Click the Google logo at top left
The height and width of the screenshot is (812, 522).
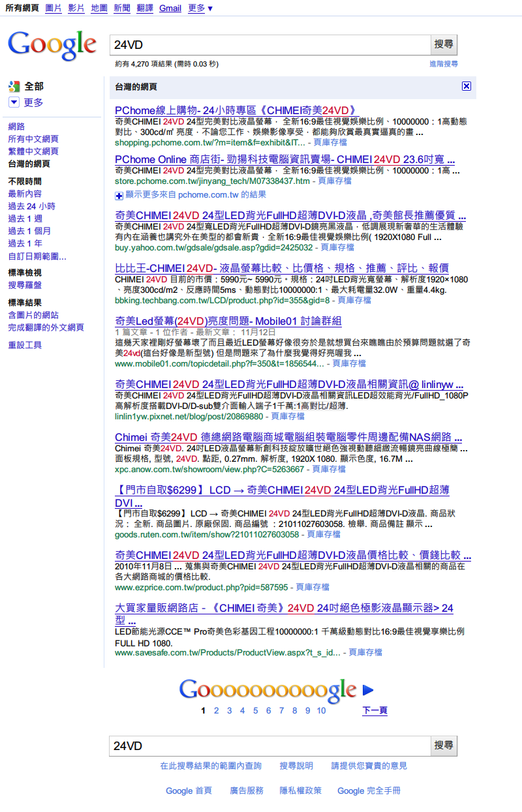52,45
